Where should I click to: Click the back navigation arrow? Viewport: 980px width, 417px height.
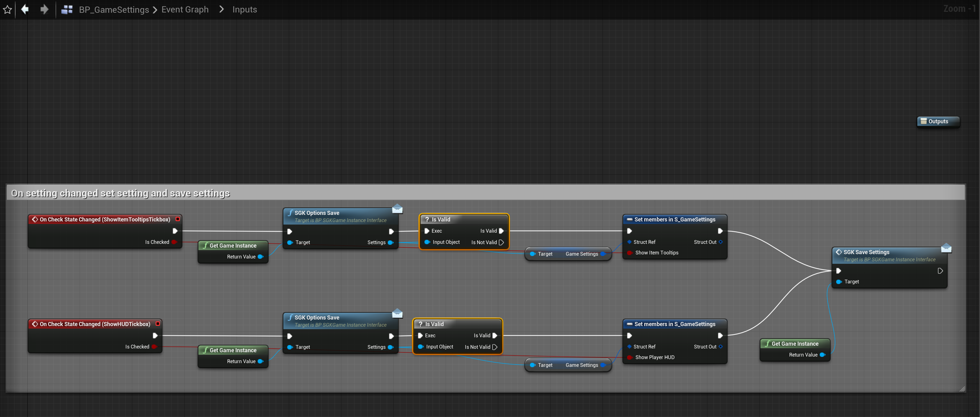[x=25, y=9]
